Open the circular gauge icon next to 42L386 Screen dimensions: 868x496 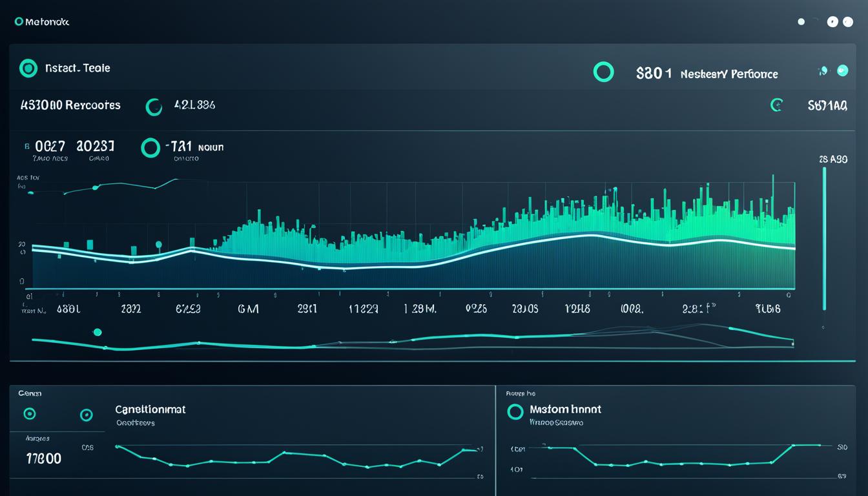[x=154, y=107]
